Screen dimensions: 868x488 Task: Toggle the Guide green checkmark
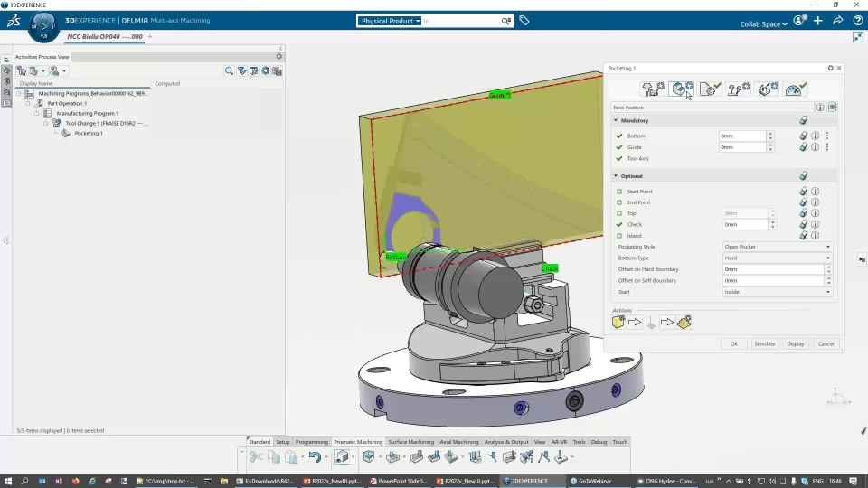click(x=619, y=147)
